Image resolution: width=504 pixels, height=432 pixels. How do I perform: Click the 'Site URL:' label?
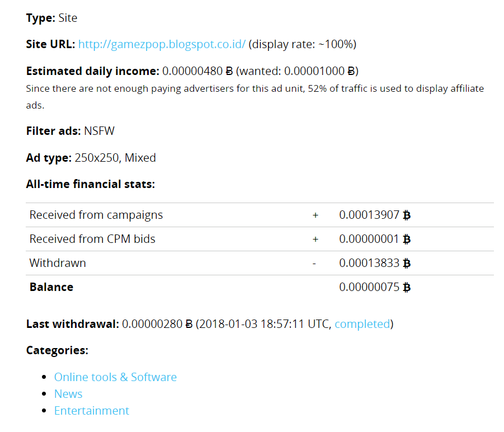(x=51, y=44)
